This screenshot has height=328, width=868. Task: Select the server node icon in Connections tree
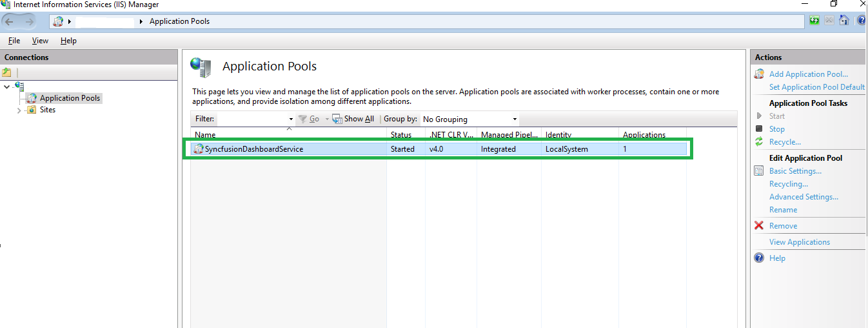[19, 86]
